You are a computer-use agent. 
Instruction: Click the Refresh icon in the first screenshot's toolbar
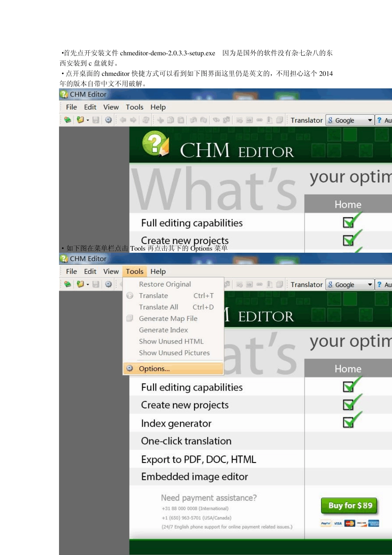pyautogui.click(x=146, y=120)
